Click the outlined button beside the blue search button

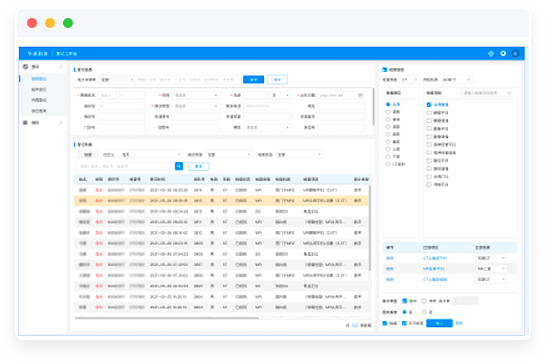click(277, 80)
